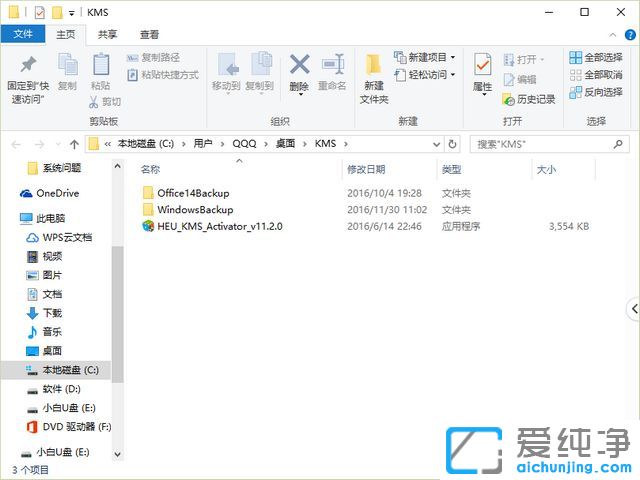Open Downloads (下载) in navigation pane
The height and width of the screenshot is (480, 640).
(x=44, y=313)
